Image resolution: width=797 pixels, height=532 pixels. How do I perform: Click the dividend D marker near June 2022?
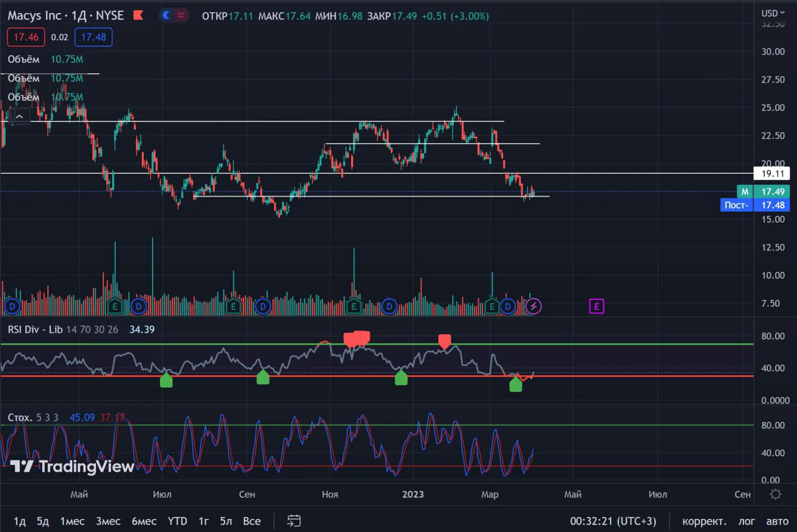[138, 306]
